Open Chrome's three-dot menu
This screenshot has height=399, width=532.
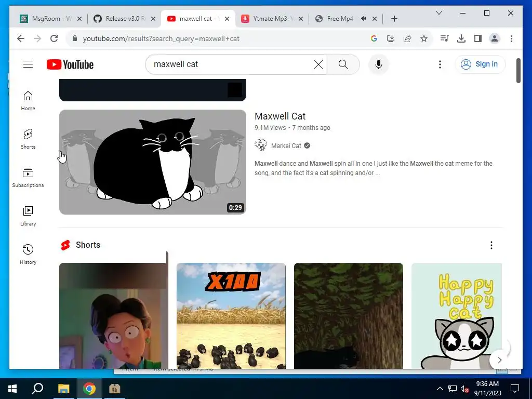click(x=511, y=38)
